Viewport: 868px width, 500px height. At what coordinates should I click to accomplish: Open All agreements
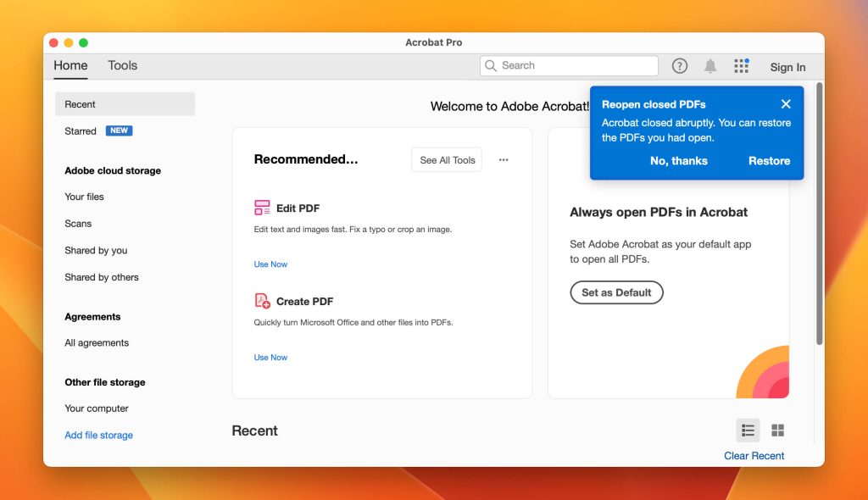pyautogui.click(x=97, y=342)
